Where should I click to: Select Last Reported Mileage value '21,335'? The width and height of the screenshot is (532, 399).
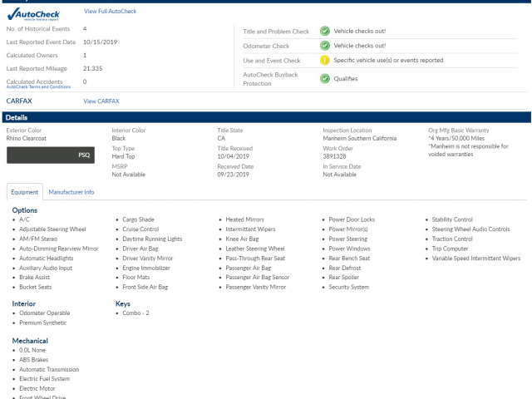click(92, 68)
